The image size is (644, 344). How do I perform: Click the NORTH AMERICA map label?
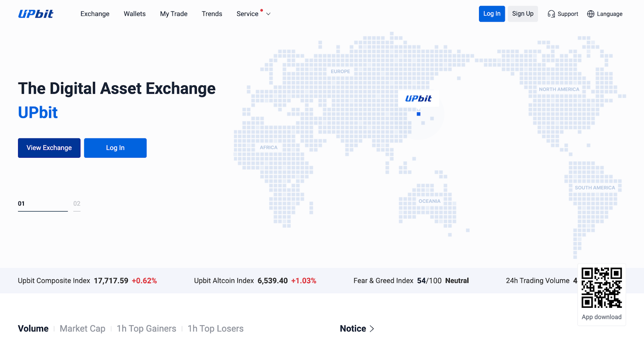coord(559,89)
